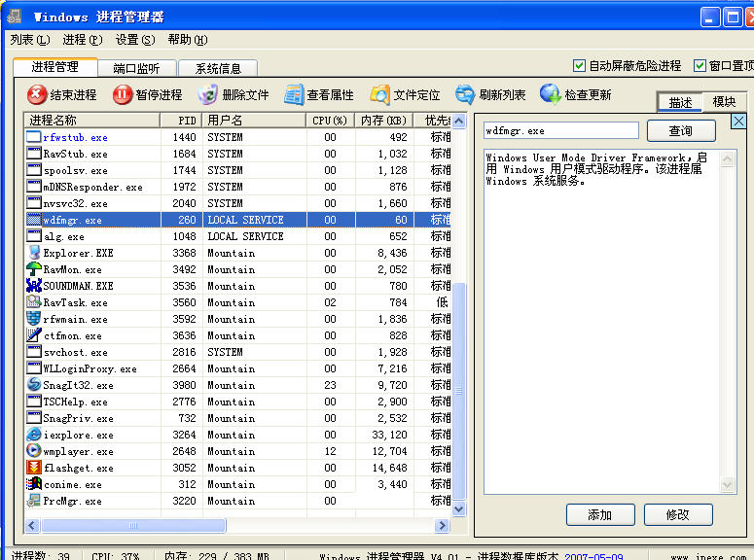Sort by 用户名 column header
Image resolution: width=754 pixels, height=560 pixels.
coord(254,121)
